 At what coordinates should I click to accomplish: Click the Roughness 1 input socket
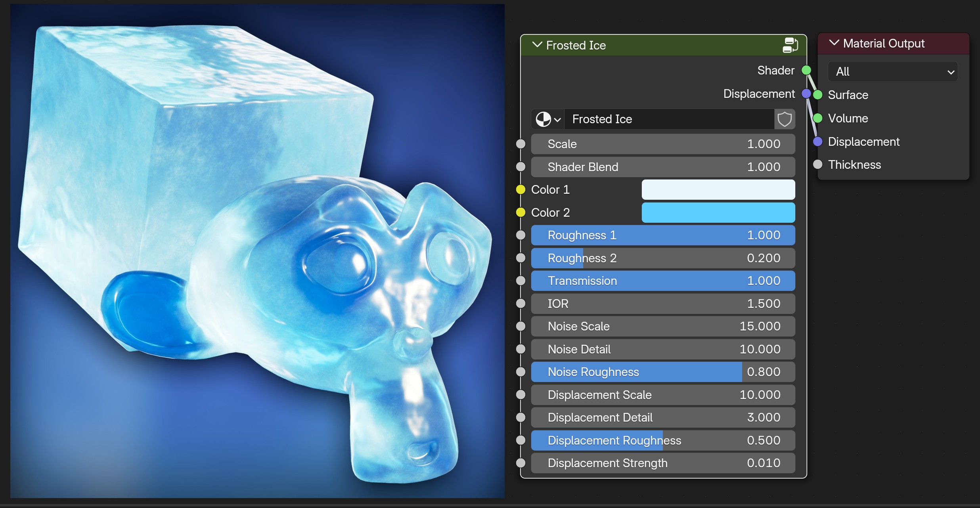521,235
